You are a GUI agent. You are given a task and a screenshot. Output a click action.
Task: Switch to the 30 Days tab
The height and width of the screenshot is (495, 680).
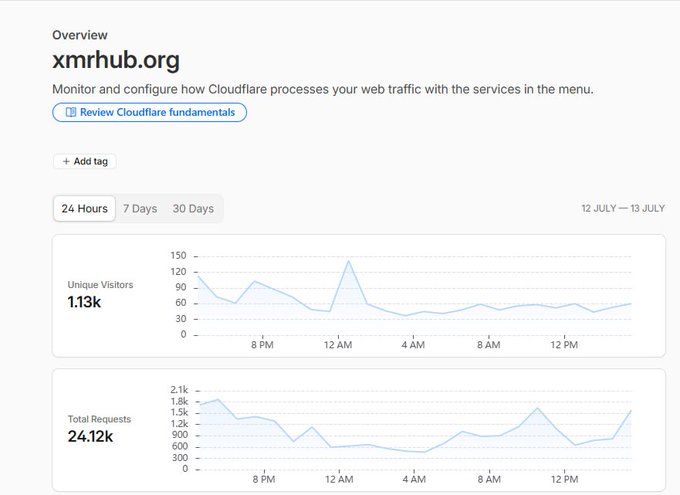click(193, 209)
